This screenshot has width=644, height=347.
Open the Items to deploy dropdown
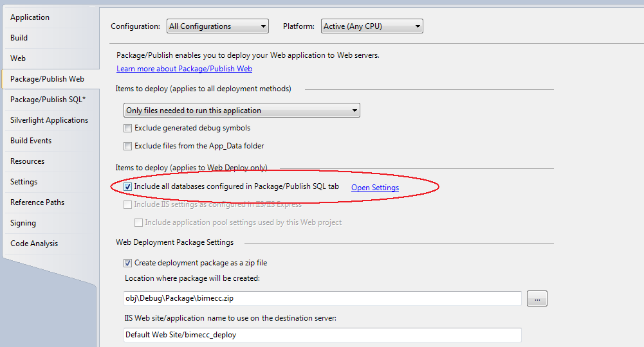(x=241, y=111)
